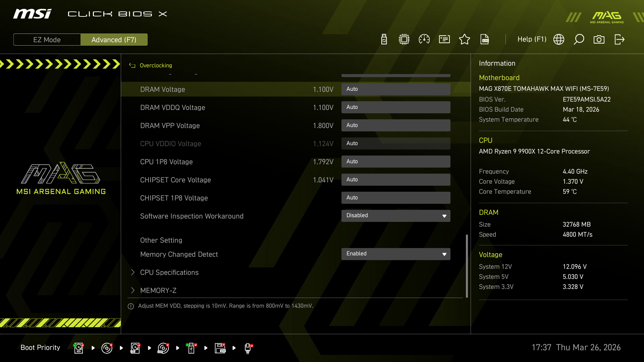644x362 pixels.
Task: Select the USB drive in Boot Priority
Action: [192, 348]
